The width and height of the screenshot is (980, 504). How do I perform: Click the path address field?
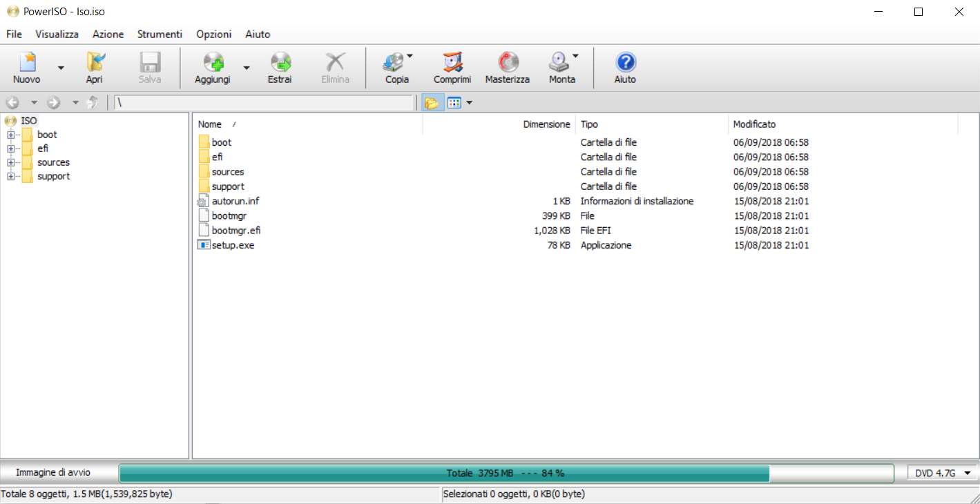point(263,103)
